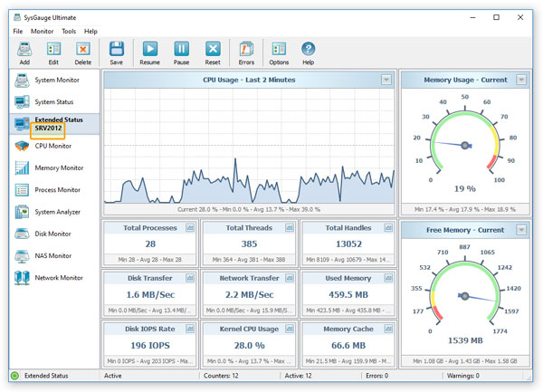
Task: Click the 19 % memory reading
Action: [x=465, y=189]
